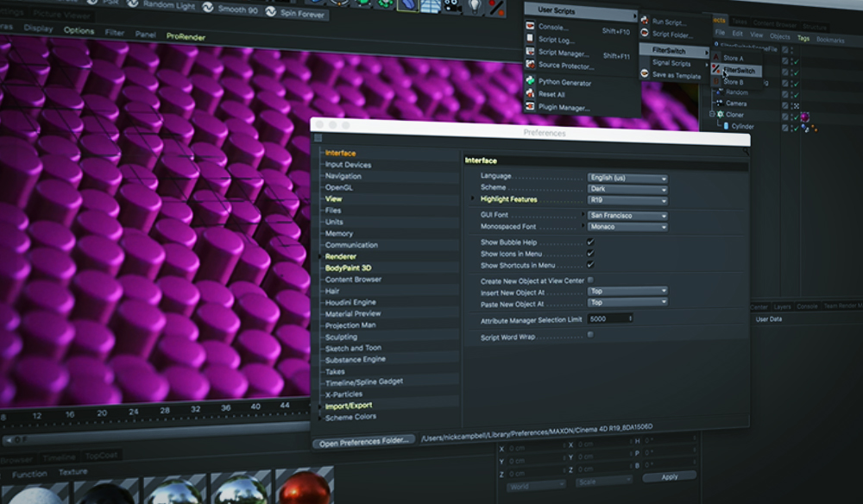Open the Scheme dropdown
This screenshot has width=863, height=504.
[x=627, y=189]
